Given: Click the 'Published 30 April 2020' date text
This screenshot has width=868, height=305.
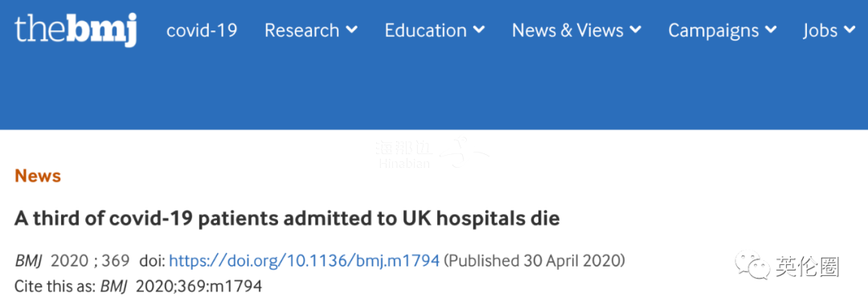Looking at the screenshot, I should (x=534, y=260).
